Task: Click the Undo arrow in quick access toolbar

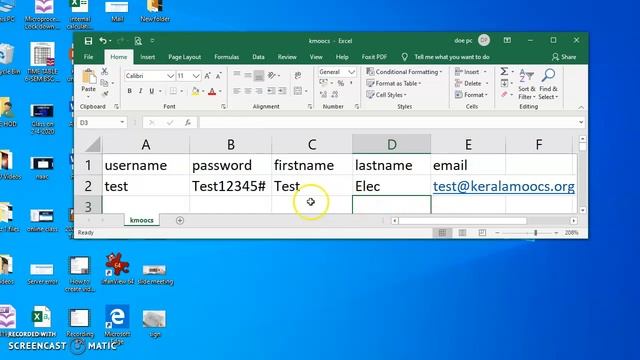Action: 103,41
